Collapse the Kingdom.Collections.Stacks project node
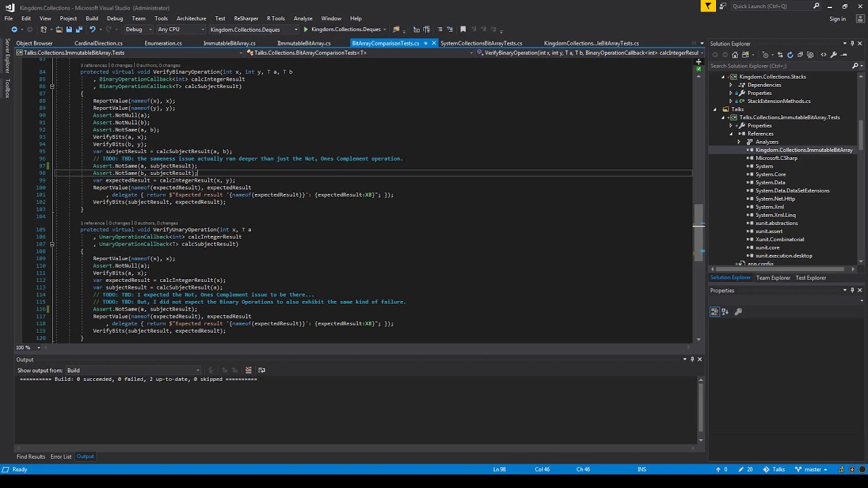 tap(723, 77)
